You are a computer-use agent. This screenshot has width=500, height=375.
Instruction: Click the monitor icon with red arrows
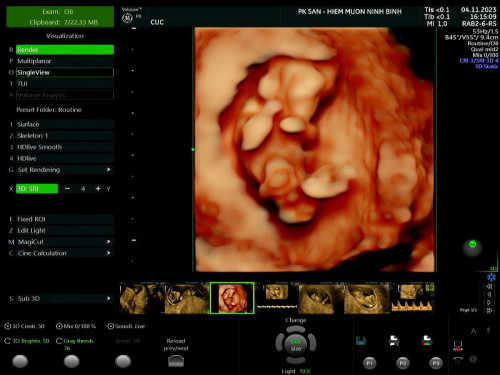tap(458, 346)
